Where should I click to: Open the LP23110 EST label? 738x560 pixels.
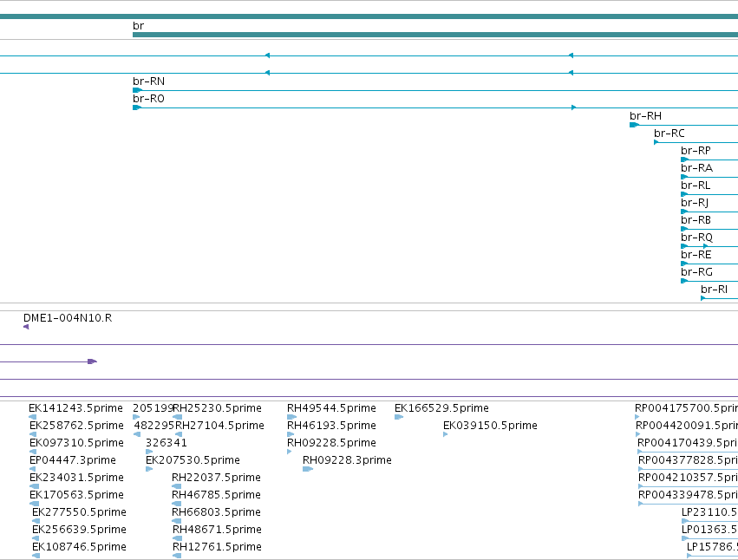(x=709, y=513)
